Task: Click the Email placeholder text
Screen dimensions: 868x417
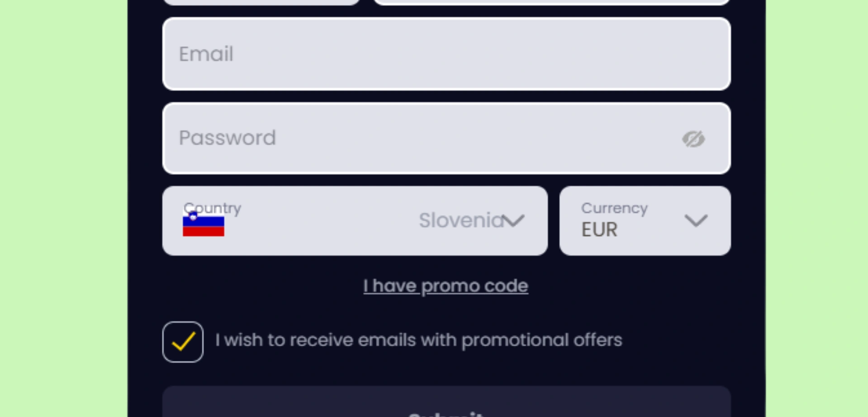Action: [206, 54]
